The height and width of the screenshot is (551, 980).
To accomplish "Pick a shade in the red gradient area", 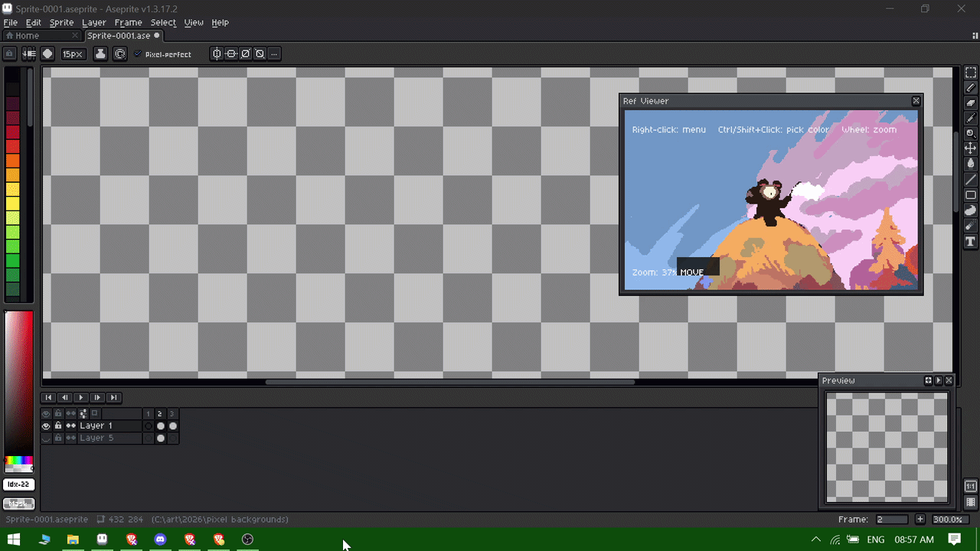I will [18, 383].
